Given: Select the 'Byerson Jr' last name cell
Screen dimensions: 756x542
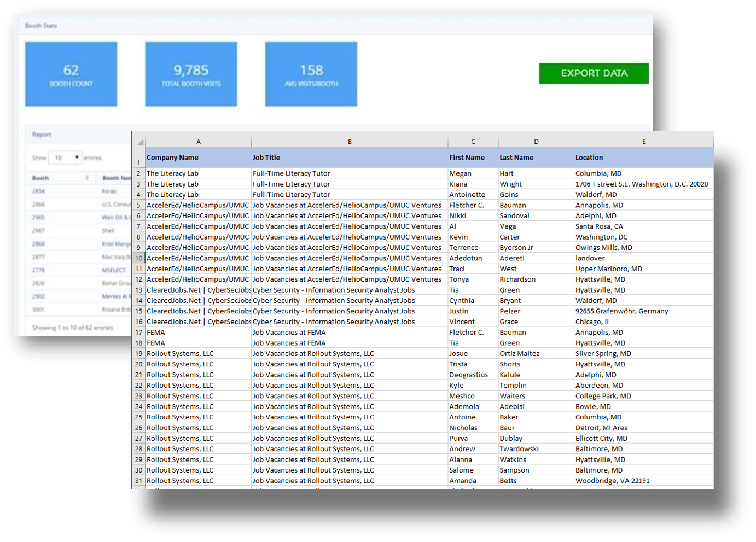Looking at the screenshot, I should click(536, 248).
